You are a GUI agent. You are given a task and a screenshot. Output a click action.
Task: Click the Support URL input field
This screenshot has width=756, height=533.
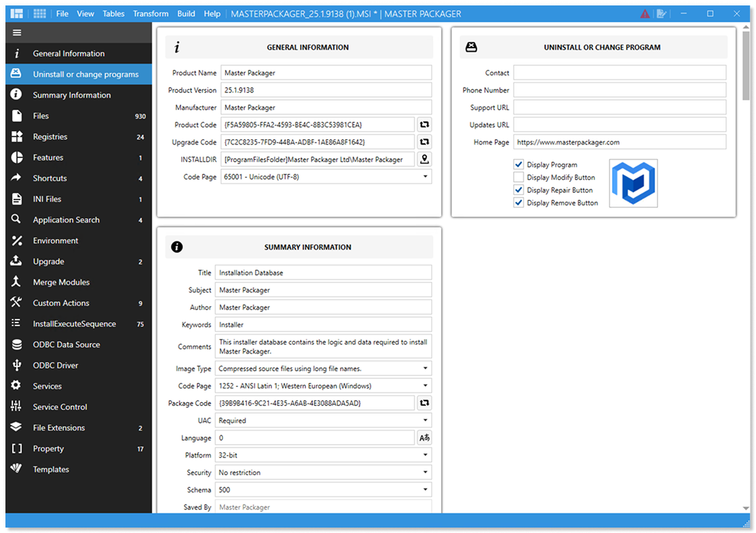pos(619,107)
